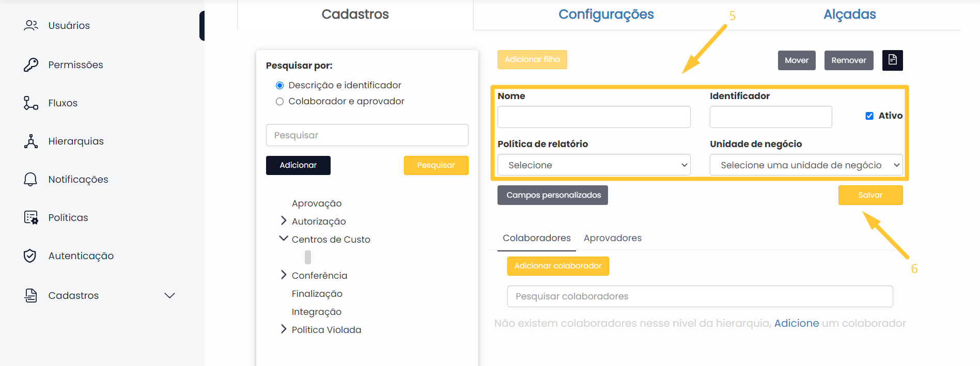Screen dimensions: 980x366
Task: Click the Permissões key icon
Action: tap(31, 65)
